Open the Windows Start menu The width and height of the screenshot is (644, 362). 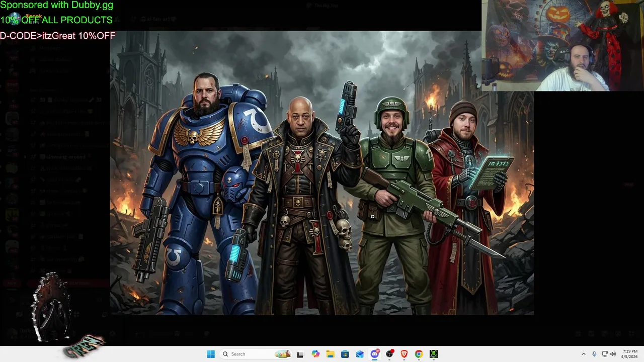tap(211, 354)
